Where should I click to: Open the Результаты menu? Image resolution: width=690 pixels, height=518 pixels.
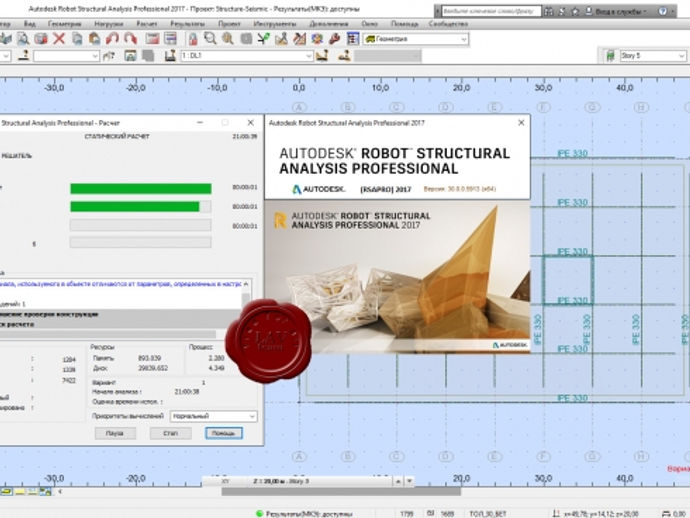187,24
